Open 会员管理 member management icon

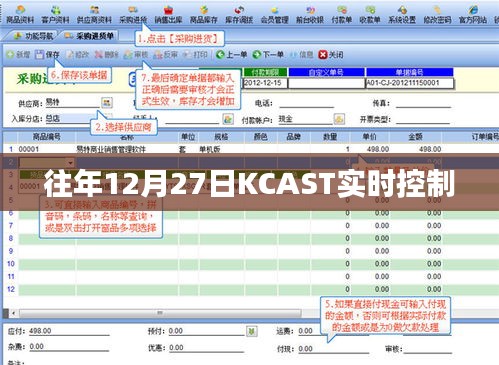[274, 14]
